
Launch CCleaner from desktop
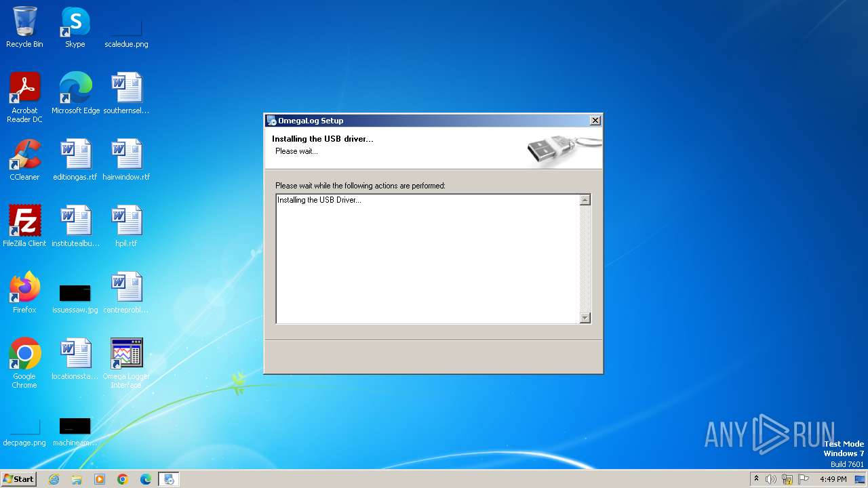[24, 160]
